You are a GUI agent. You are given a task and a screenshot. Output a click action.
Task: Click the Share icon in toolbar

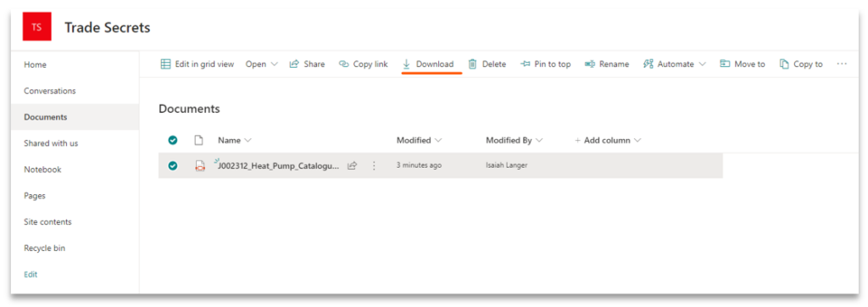[294, 64]
